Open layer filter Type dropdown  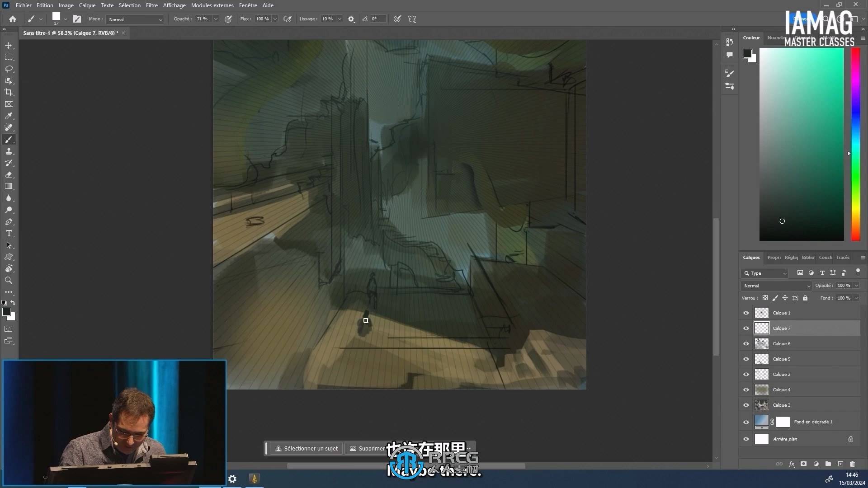[x=764, y=273]
